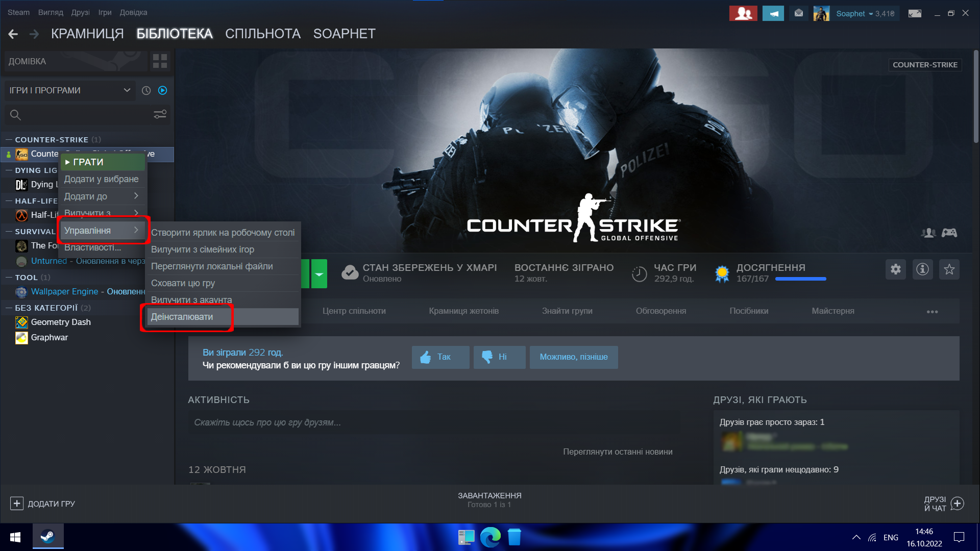Viewport: 980px width, 551px height.
Task: Expand green play button dropdown arrow
Action: click(x=319, y=274)
